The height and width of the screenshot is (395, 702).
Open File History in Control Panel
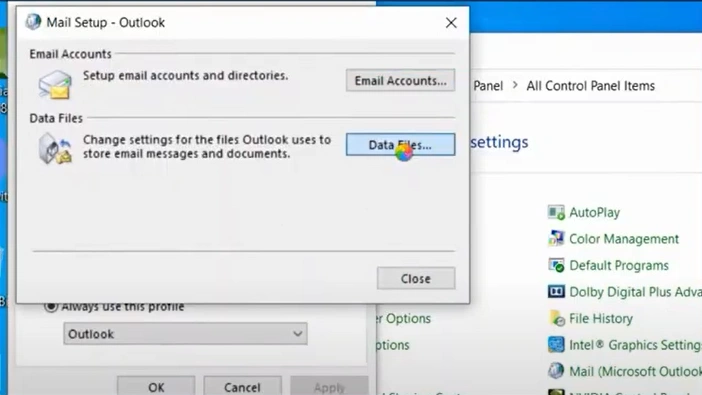tap(601, 318)
